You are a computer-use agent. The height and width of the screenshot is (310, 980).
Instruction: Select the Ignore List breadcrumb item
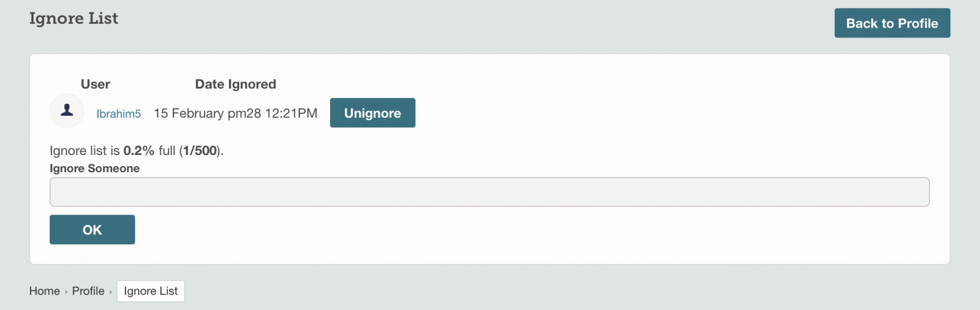(151, 291)
